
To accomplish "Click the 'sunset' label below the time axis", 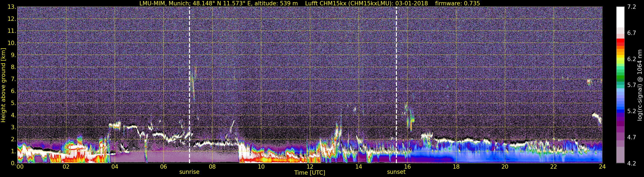I will pyautogui.click(x=396, y=172).
